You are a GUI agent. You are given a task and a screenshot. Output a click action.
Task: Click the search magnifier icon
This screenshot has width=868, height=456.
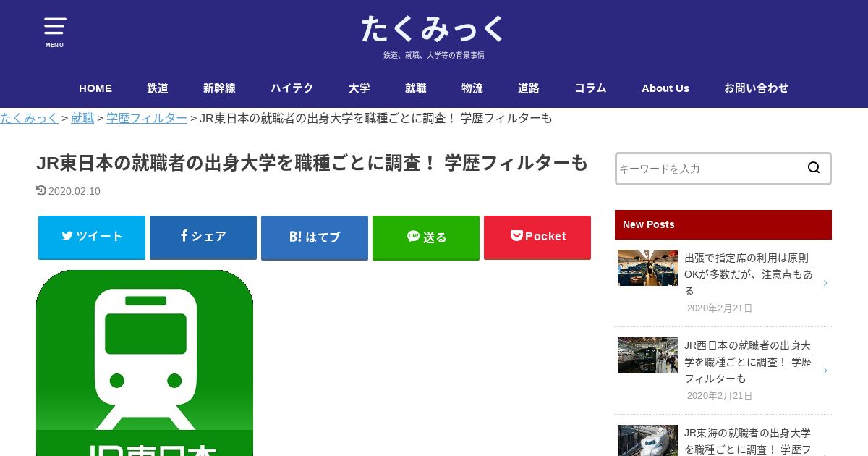814,168
